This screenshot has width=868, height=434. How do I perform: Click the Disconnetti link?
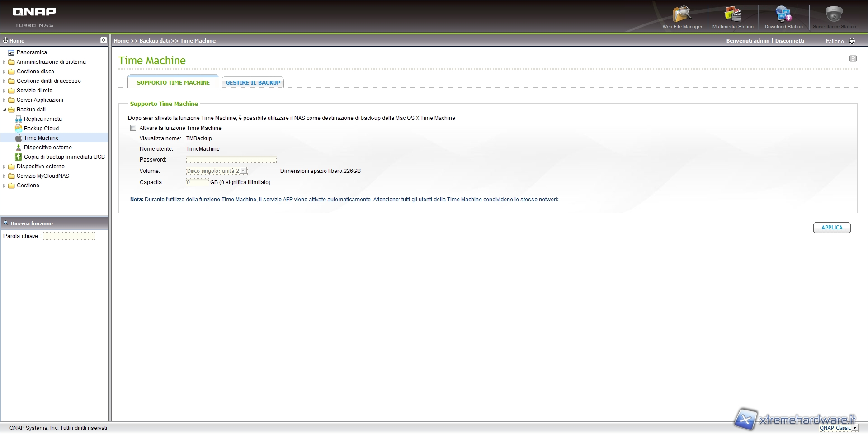coord(789,41)
